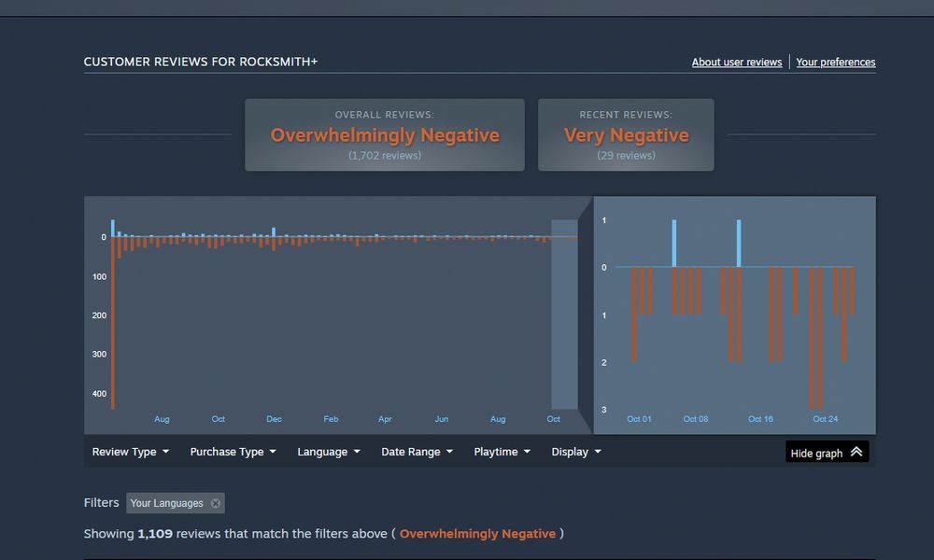Click the 1,702 reviews count text
Image resolution: width=934 pixels, height=560 pixels.
[385, 155]
